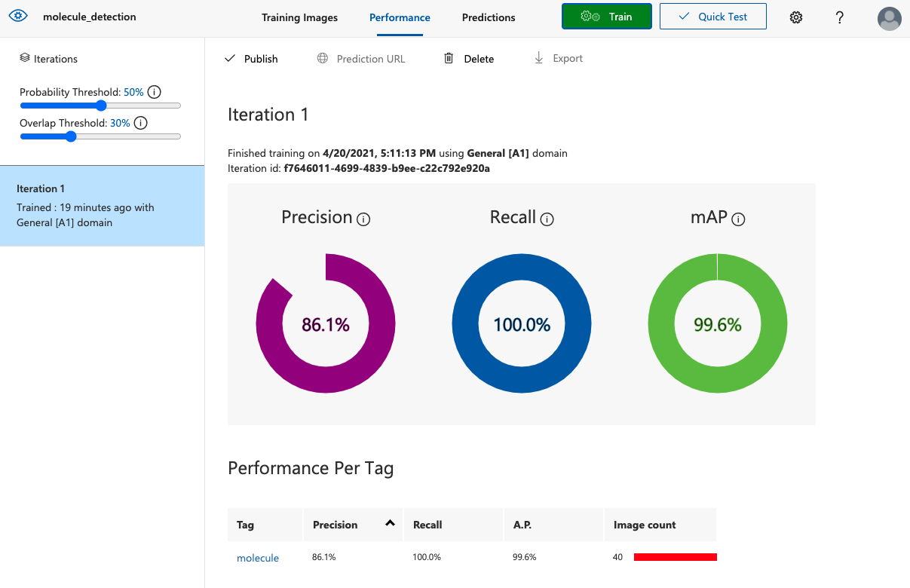Open the help question mark icon
Image resolution: width=910 pixels, height=588 pixels.
click(x=840, y=17)
